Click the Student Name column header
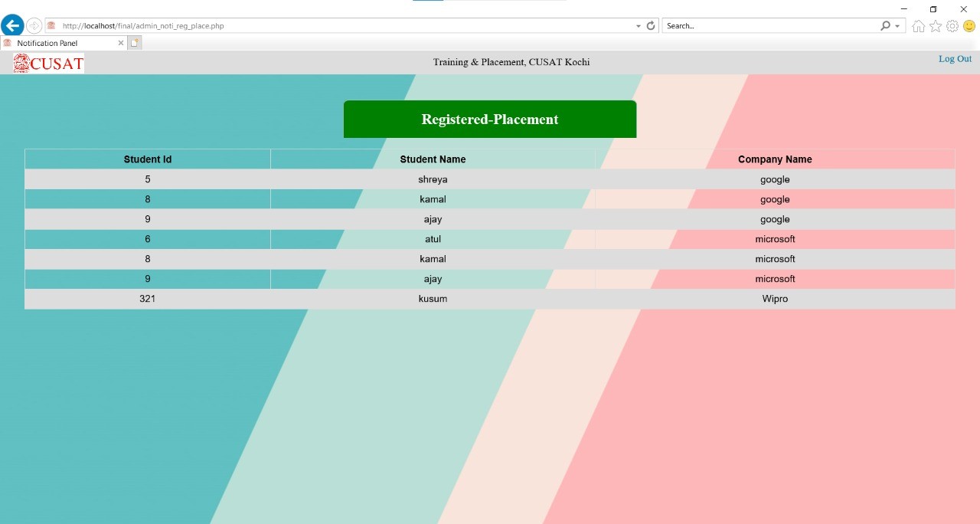The image size is (980, 524). 433,159
